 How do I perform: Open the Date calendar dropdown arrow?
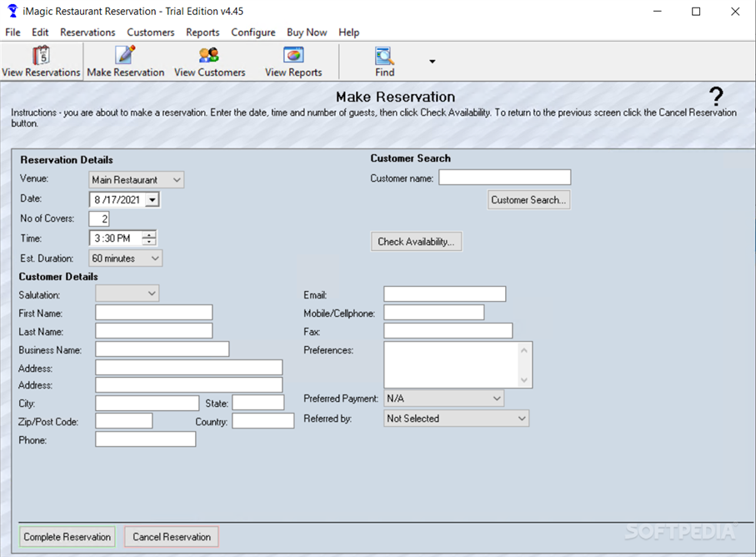pyautogui.click(x=153, y=199)
